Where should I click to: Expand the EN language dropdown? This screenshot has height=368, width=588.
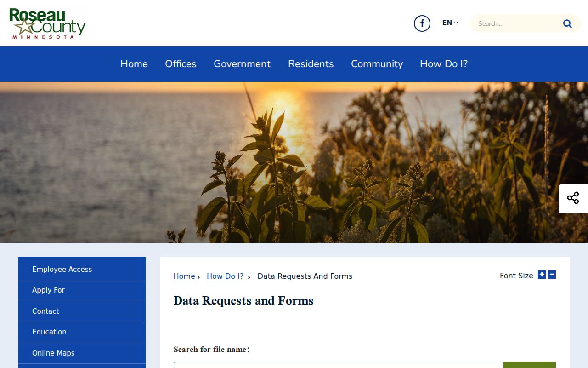pyautogui.click(x=450, y=23)
